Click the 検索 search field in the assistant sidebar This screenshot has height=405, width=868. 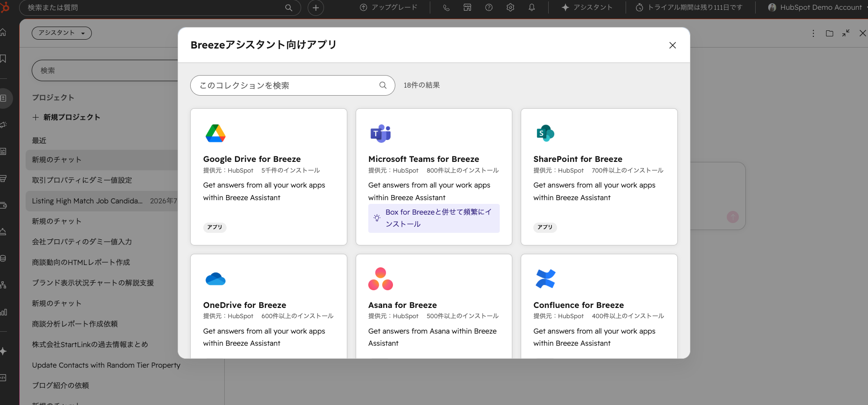(x=105, y=70)
